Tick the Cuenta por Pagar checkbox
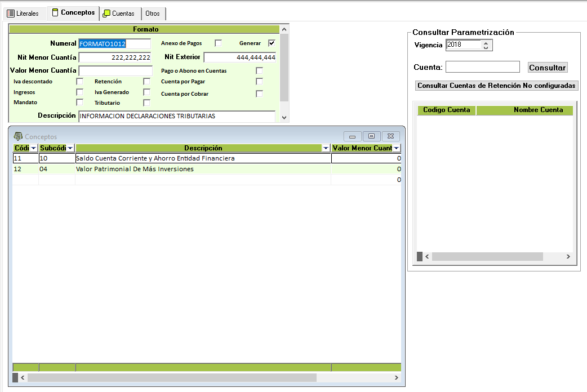 point(259,82)
